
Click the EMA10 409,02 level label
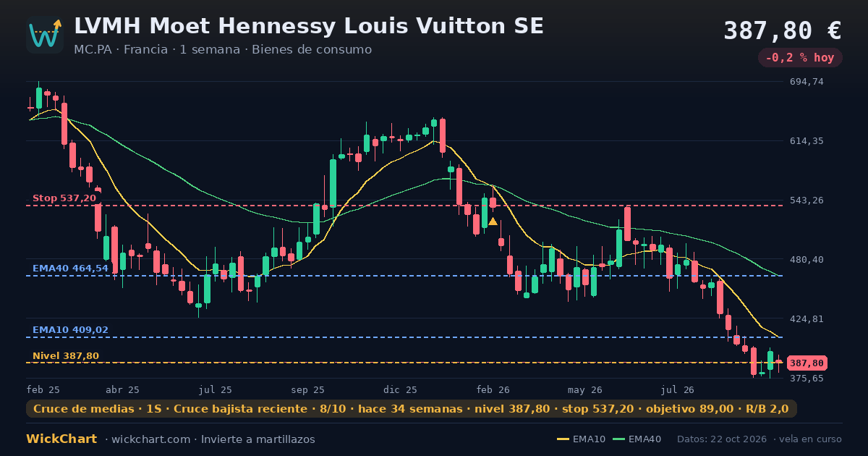(70, 330)
